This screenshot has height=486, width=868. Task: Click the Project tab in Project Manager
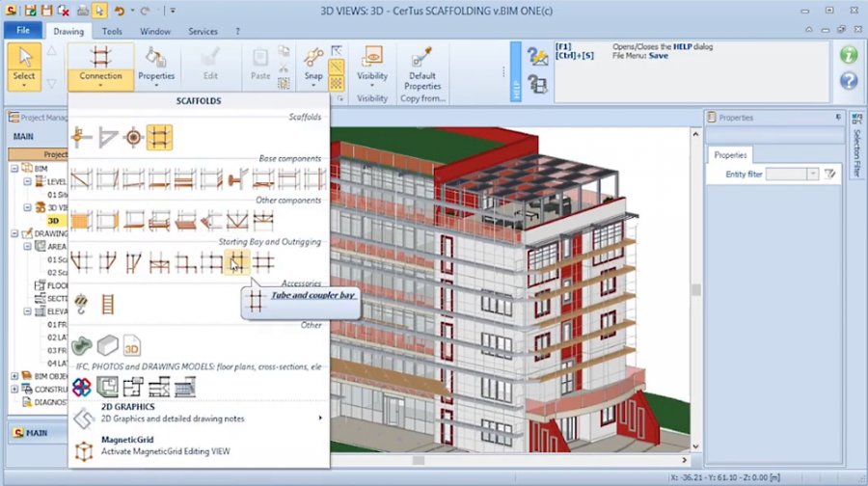pos(39,154)
